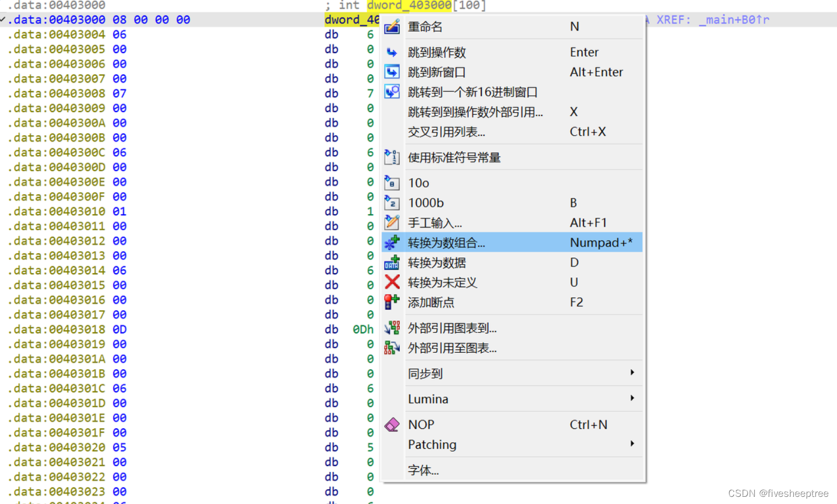837x504 pixels.
Task: Click the DATA convert-to-data icon
Action: 392,262
